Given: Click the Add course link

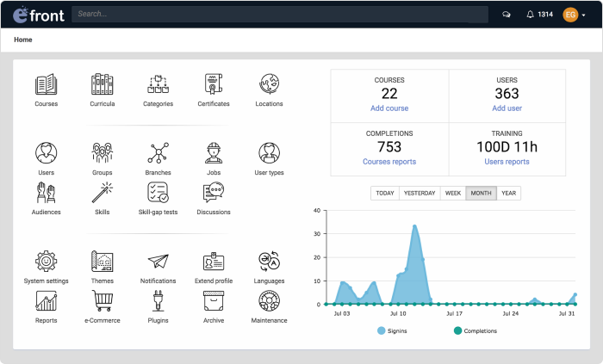Looking at the screenshot, I should pyautogui.click(x=389, y=108).
